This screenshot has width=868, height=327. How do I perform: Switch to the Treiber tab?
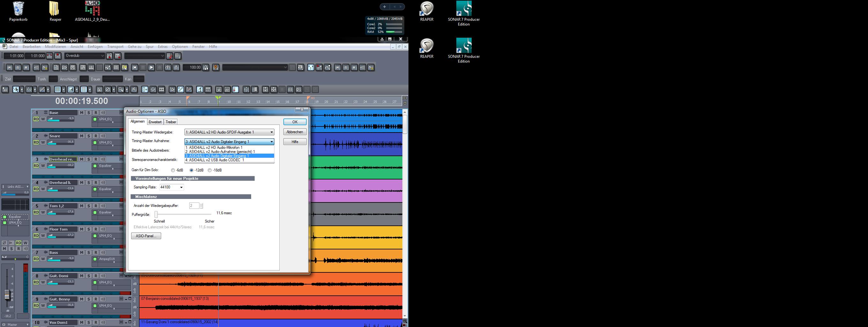(171, 122)
